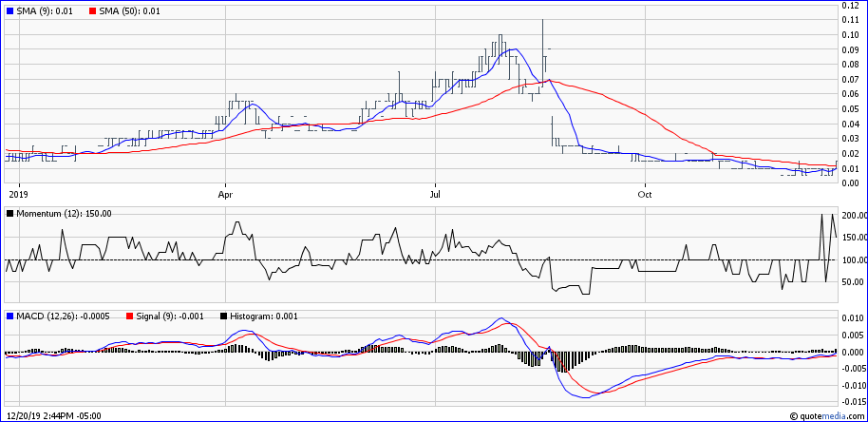Click the 200.00 value on momentum axis

(x=854, y=215)
